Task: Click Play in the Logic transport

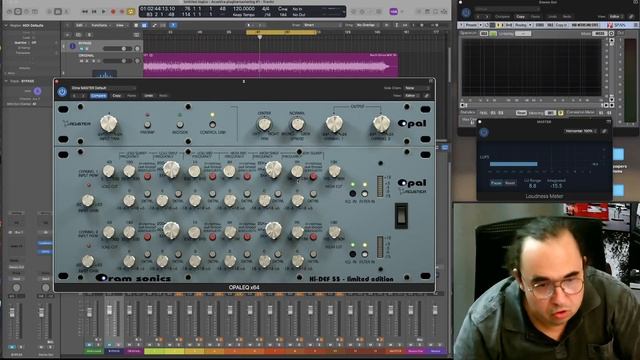Action: 104,11
